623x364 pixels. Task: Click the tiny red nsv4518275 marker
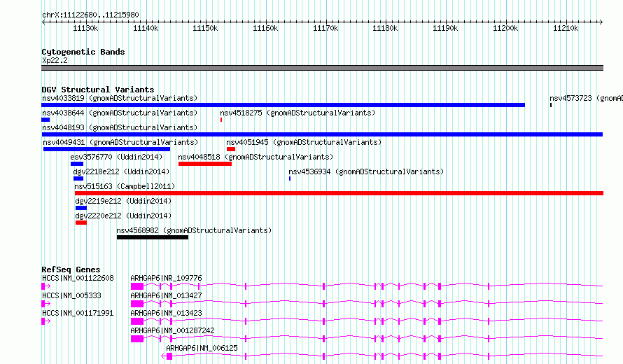click(221, 120)
